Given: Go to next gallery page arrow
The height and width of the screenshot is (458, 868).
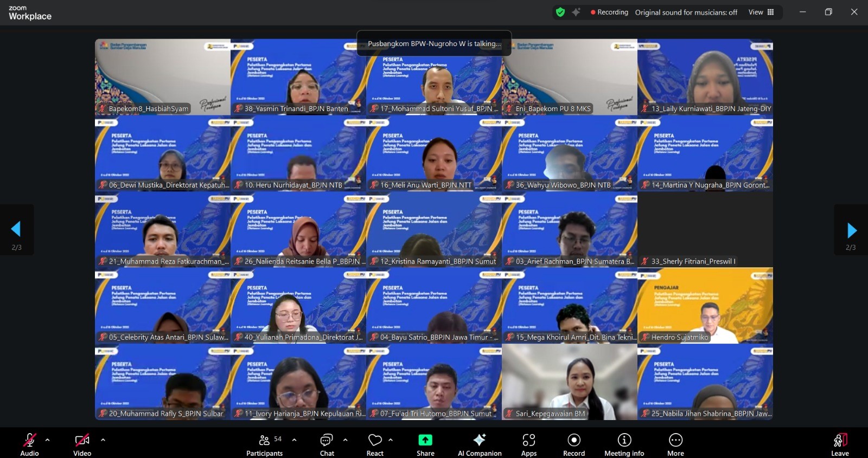Looking at the screenshot, I should [x=851, y=230].
